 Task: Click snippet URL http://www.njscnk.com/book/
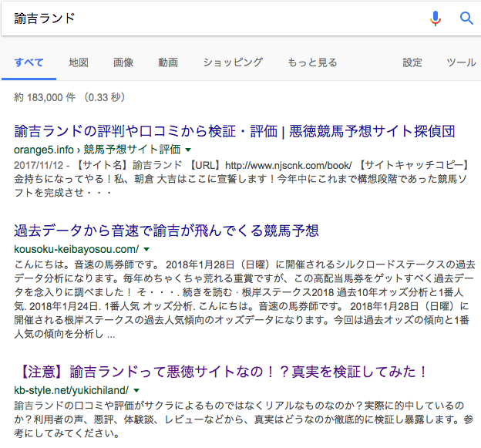288,165
